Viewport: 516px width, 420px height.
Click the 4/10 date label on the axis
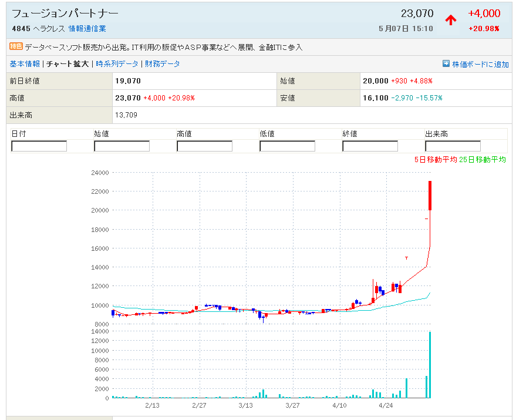[339, 405]
